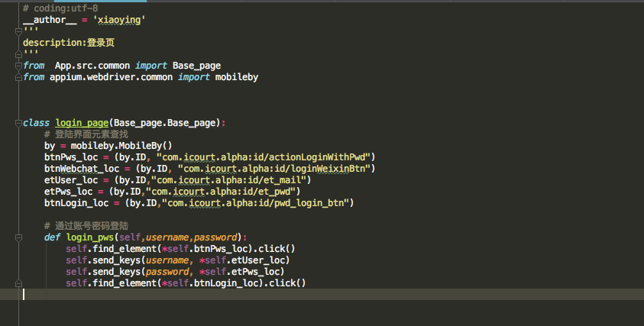The height and width of the screenshot is (326, 644).
Task: Click Base_page after the first import keyword
Action: 197,66
